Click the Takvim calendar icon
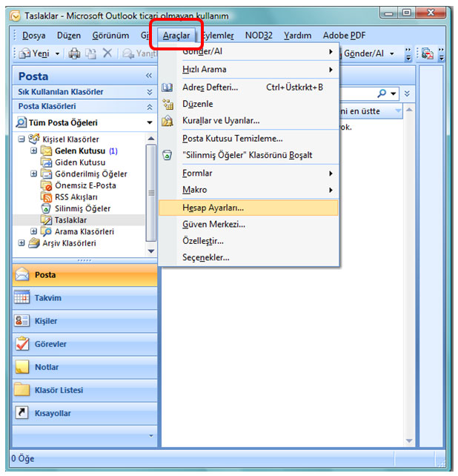This screenshot has width=458, height=476. 21,297
